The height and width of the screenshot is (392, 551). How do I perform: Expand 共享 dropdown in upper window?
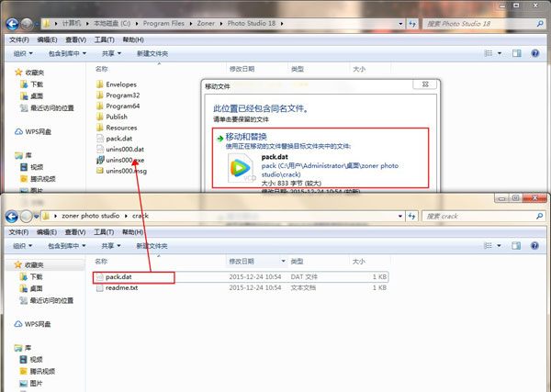111,53
